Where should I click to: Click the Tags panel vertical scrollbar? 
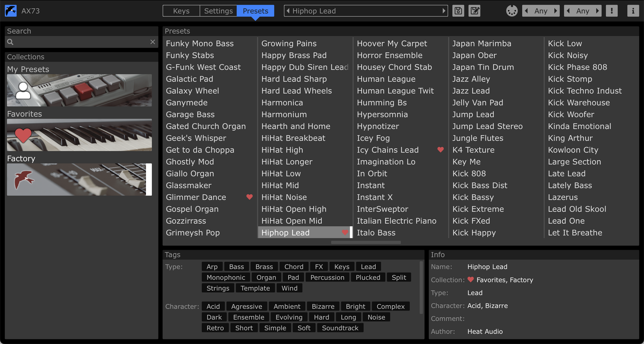click(x=421, y=287)
